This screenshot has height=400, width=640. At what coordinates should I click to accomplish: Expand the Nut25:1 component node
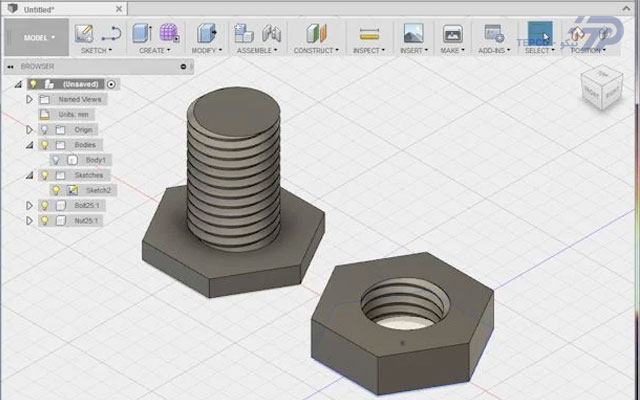29,221
